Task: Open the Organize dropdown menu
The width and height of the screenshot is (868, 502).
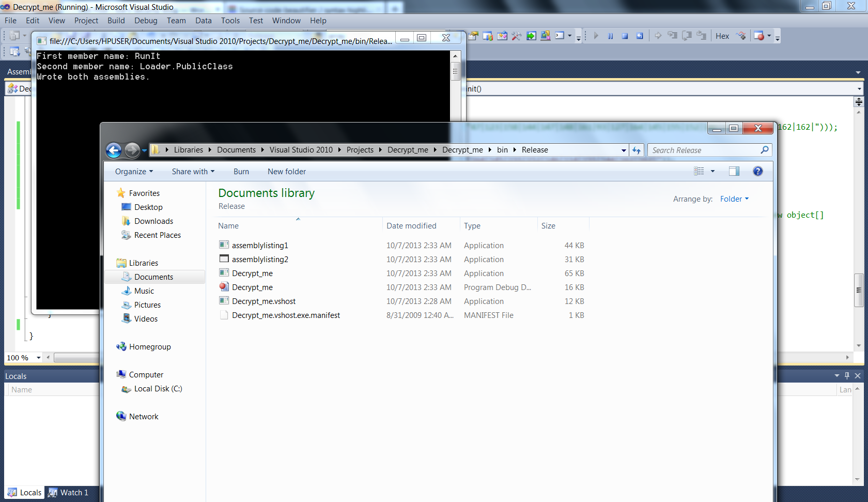Action: click(134, 172)
